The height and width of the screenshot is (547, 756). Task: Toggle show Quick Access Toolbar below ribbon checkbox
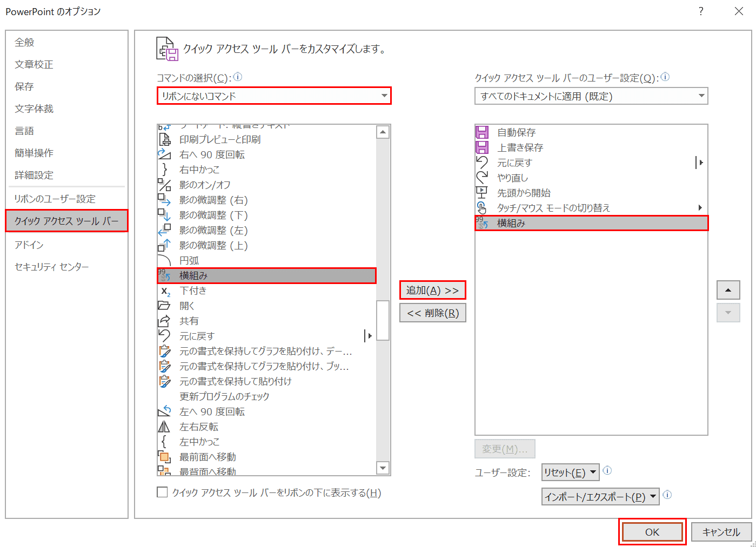[x=162, y=492]
